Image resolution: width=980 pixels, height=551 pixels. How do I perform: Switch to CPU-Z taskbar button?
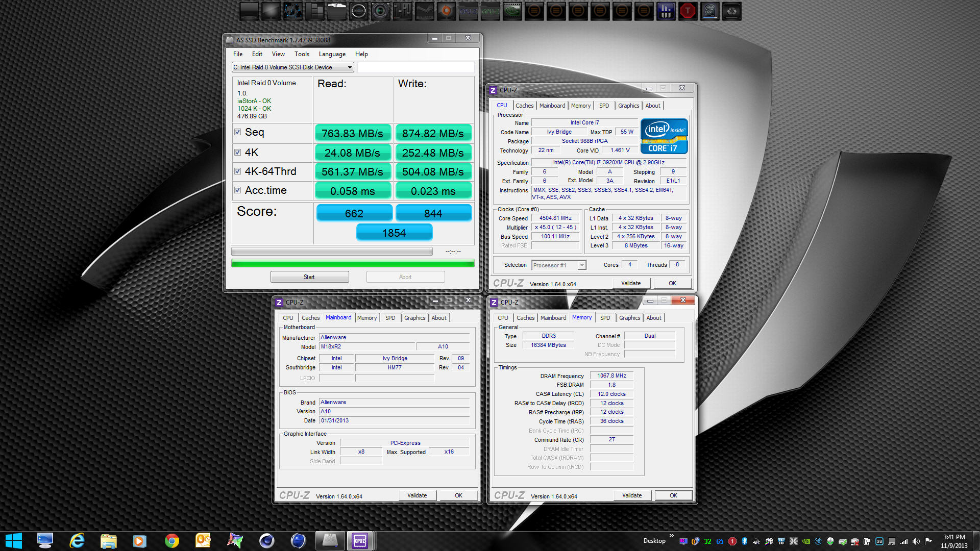360,540
